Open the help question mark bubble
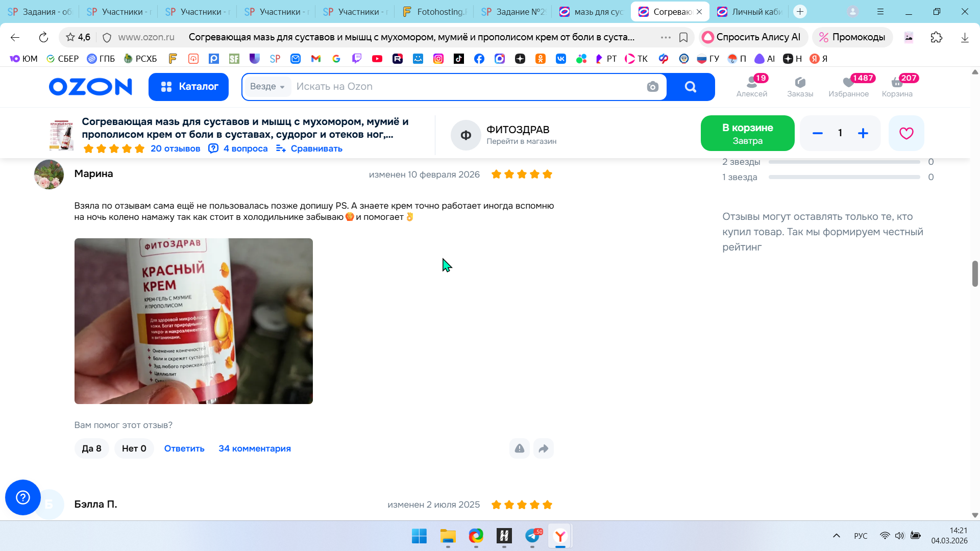Screen dimensions: 980x551 23,497
